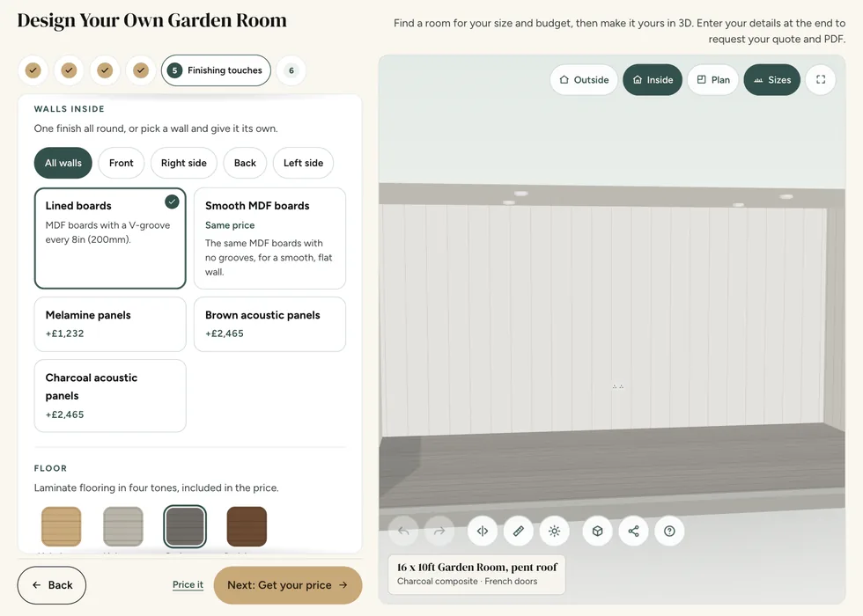Pick the dark brown floor swatch
Viewport: 863px width, 616px height.
click(247, 526)
